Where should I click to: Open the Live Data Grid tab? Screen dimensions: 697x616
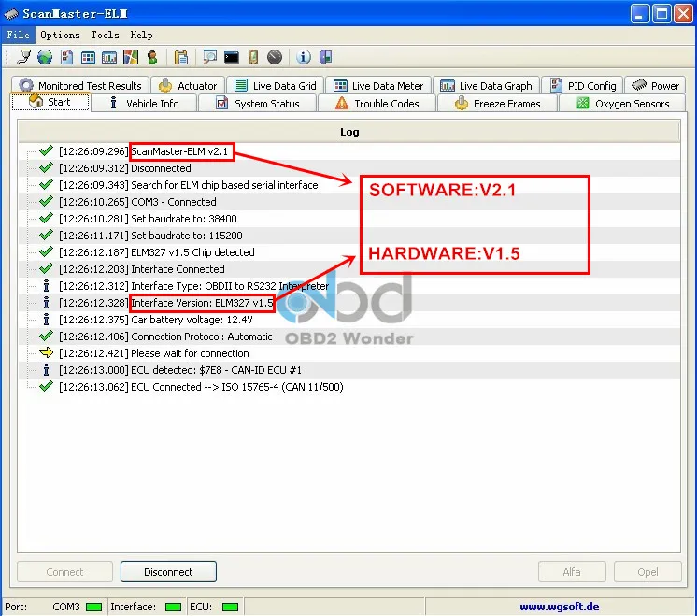(275, 85)
